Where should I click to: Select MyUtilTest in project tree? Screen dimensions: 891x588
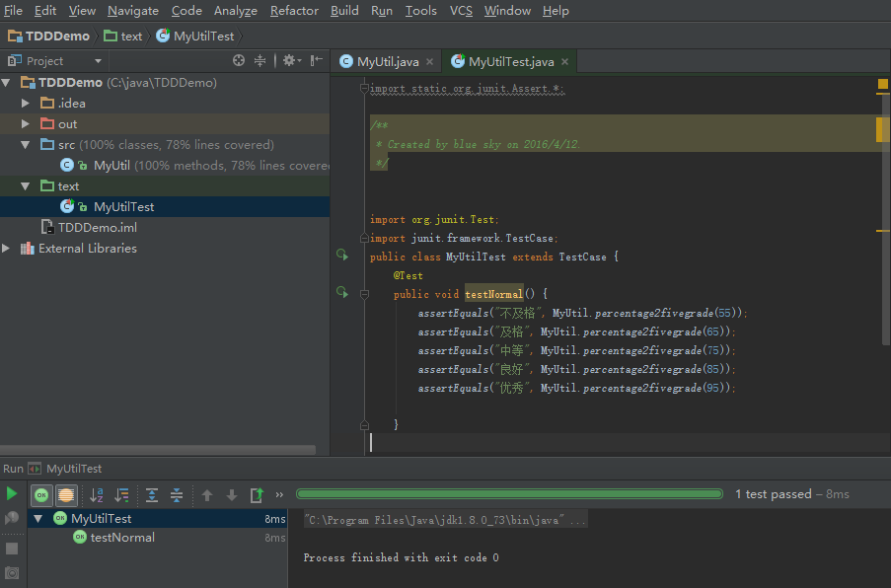click(165, 207)
